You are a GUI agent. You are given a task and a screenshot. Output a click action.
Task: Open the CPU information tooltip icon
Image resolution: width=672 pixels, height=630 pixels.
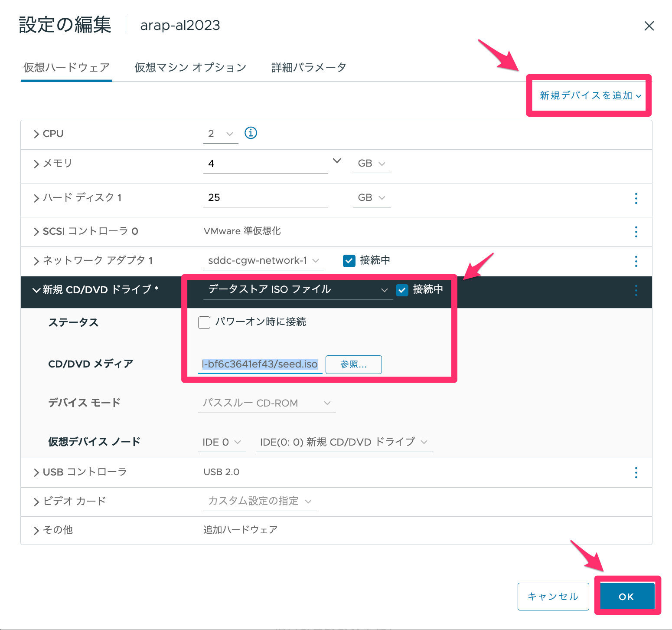(x=251, y=133)
